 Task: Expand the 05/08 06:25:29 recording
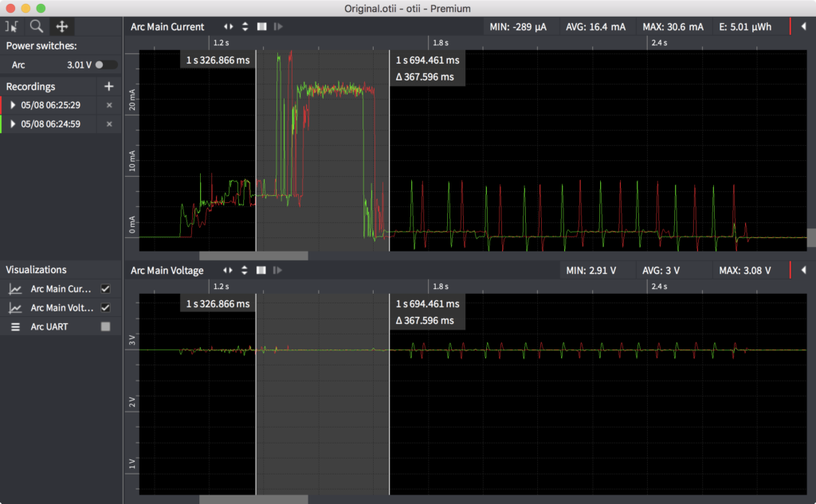pyautogui.click(x=13, y=105)
